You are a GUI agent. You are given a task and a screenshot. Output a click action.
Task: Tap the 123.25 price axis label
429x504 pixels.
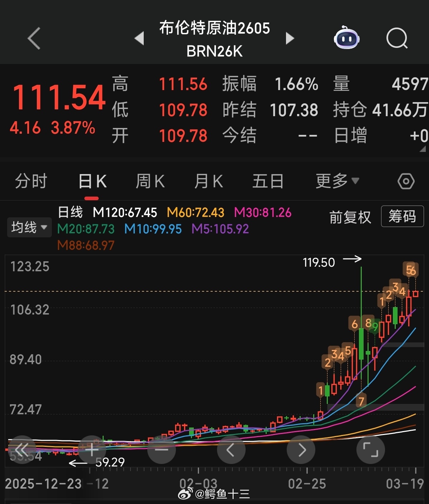click(x=30, y=267)
